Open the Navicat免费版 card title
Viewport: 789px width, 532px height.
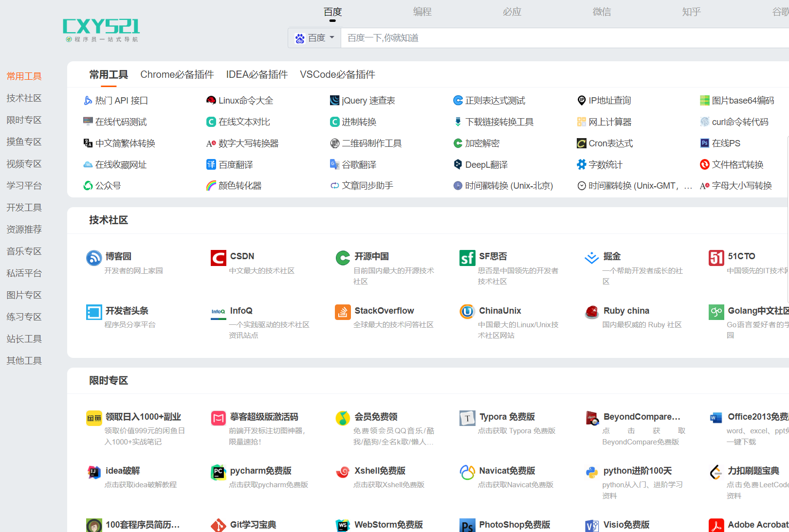507,471
